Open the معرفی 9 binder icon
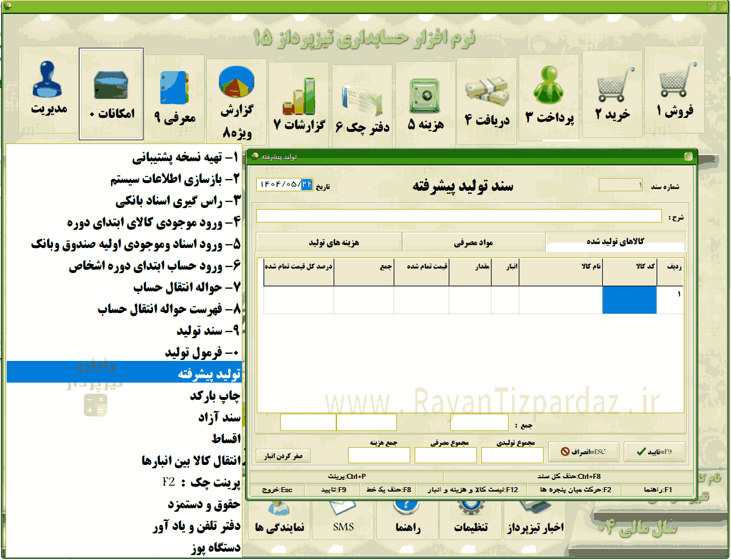This screenshot has width=731, height=560. 174,97
